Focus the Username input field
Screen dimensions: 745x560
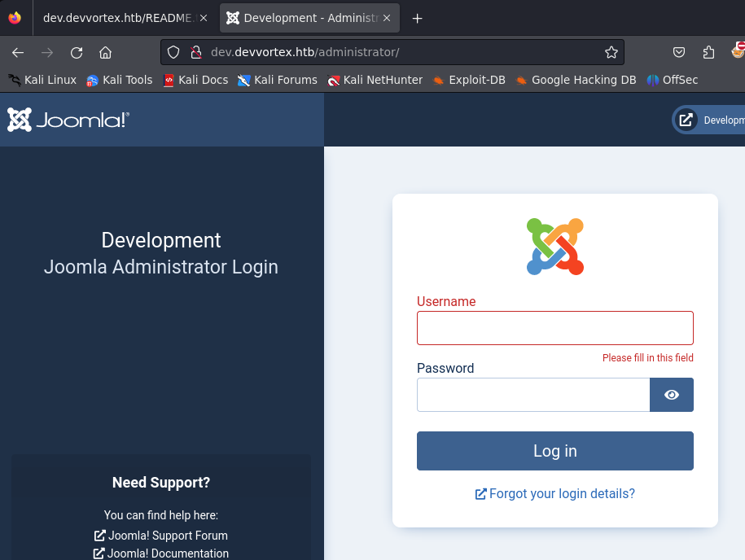(554, 328)
